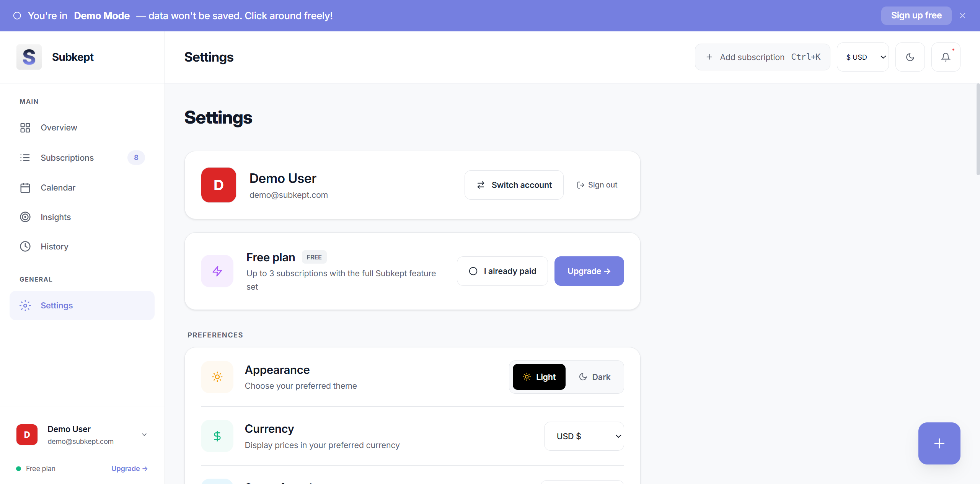Open the USD $ currency preference dropdown
This screenshot has width=980, height=484.
point(584,436)
